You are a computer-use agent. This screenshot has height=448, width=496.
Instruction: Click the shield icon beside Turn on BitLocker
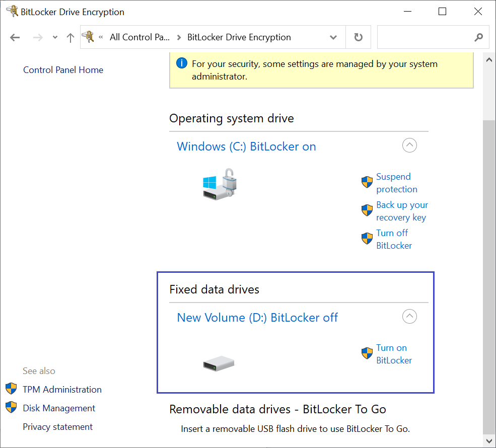[367, 353]
